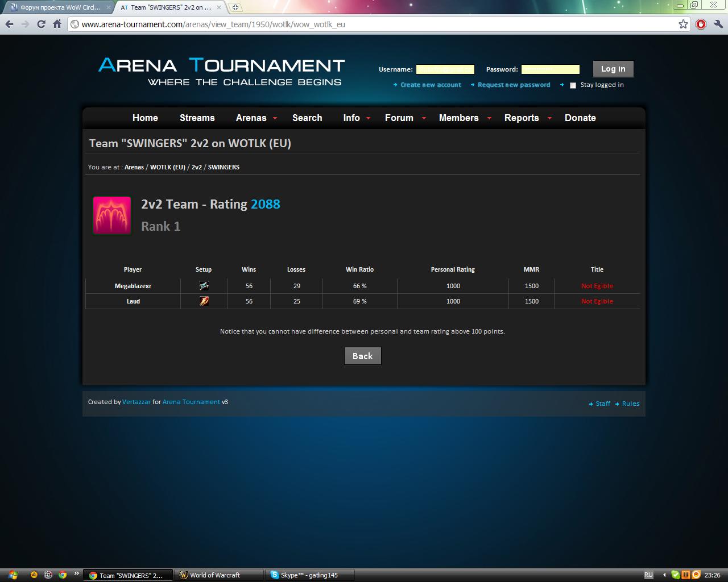This screenshot has width=728, height=582.
Task: Expand the Reports menu dropdown arrow
Action: pyautogui.click(x=549, y=118)
